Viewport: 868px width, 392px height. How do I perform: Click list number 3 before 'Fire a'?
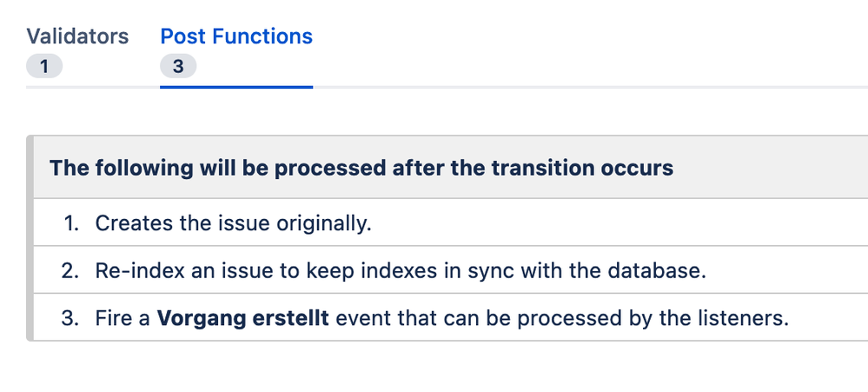tap(70, 318)
